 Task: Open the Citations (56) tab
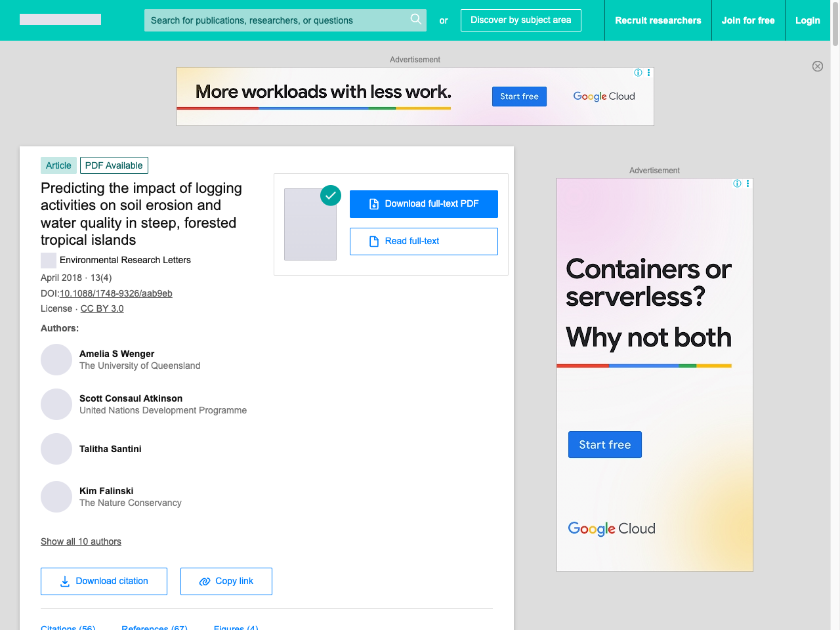[x=68, y=626]
